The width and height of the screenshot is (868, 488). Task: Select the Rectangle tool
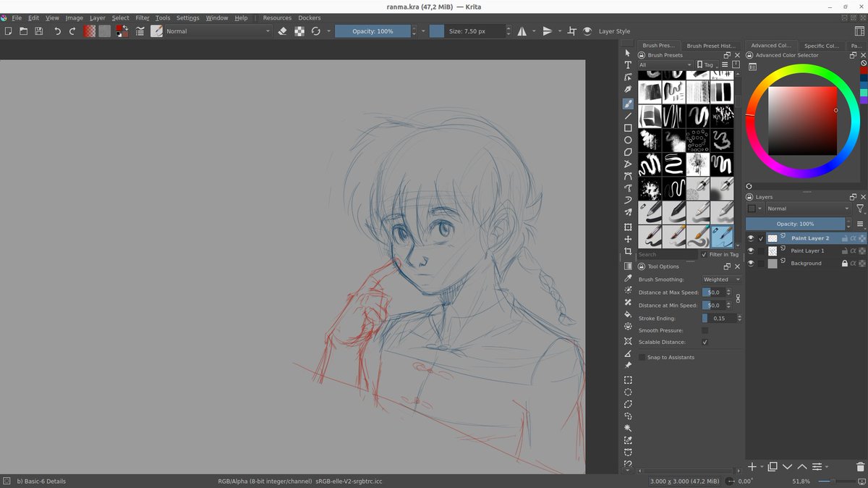tap(628, 127)
